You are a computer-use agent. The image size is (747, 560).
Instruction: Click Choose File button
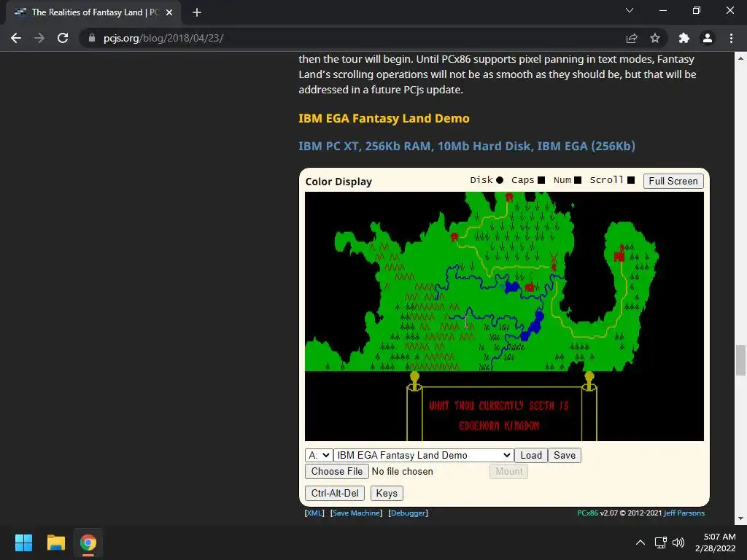(337, 472)
